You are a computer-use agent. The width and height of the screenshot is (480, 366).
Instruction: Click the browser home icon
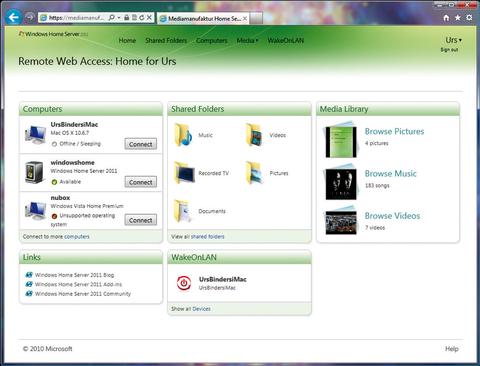[x=446, y=18]
